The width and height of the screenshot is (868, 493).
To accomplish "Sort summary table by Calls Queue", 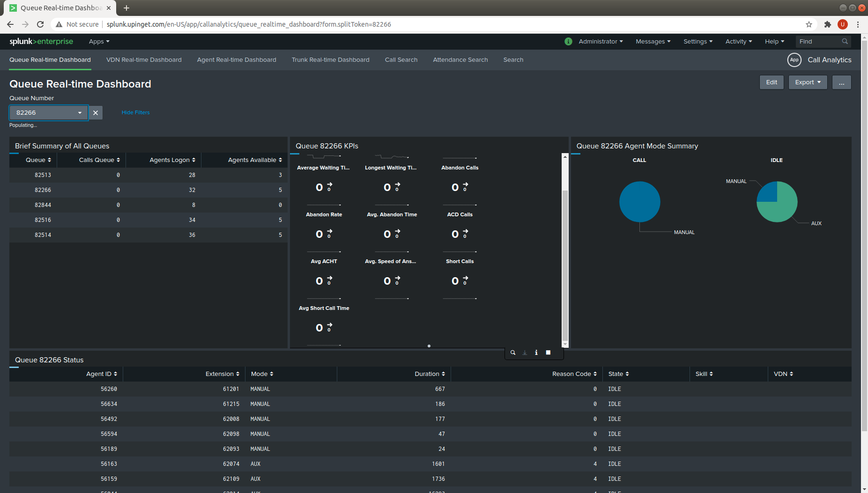I will click(x=99, y=160).
